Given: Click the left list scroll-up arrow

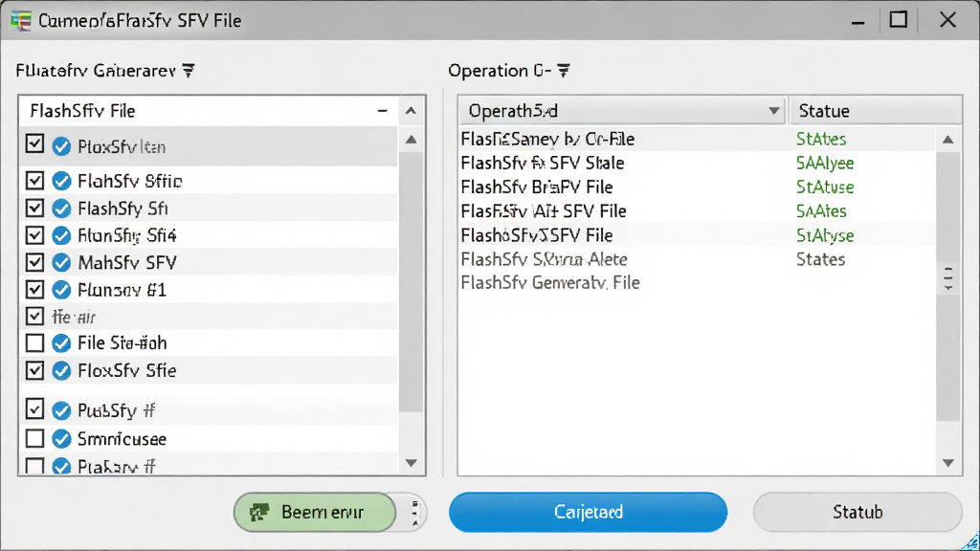Looking at the screenshot, I should coord(411,140).
